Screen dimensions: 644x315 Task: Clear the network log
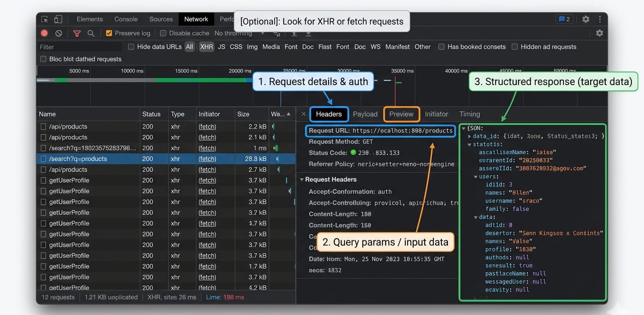pyautogui.click(x=59, y=33)
